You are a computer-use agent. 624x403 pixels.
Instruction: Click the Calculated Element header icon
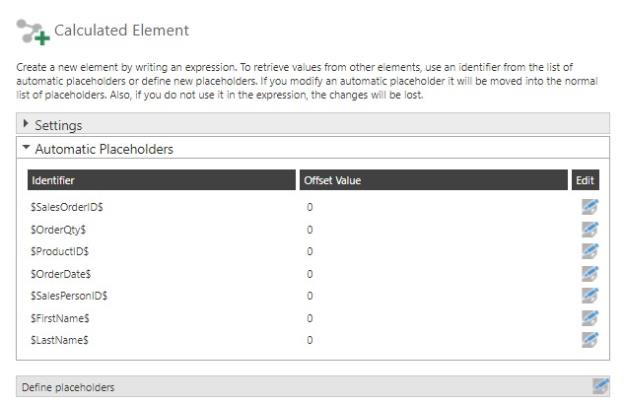[x=33, y=33]
